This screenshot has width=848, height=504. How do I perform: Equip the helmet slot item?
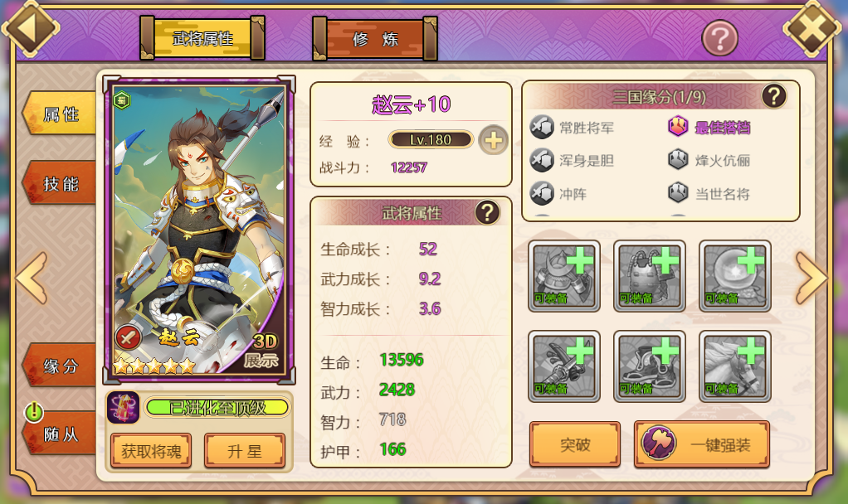pos(564,276)
